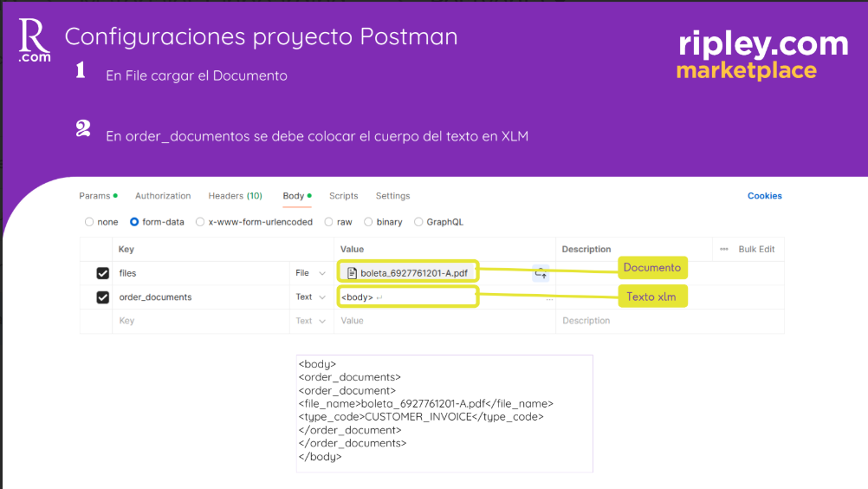This screenshot has width=868, height=489.
Task: Select the none body type
Action: [89, 222]
